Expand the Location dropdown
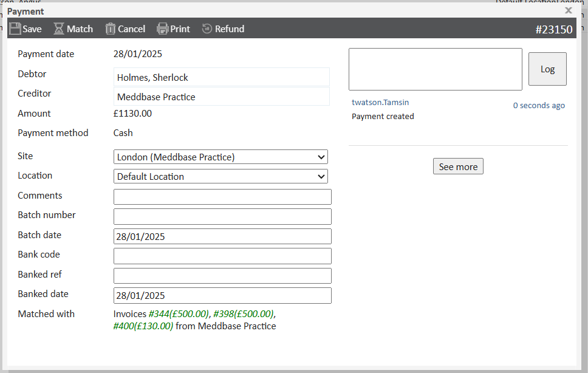Viewport: 588px width, 373px height. [220, 176]
